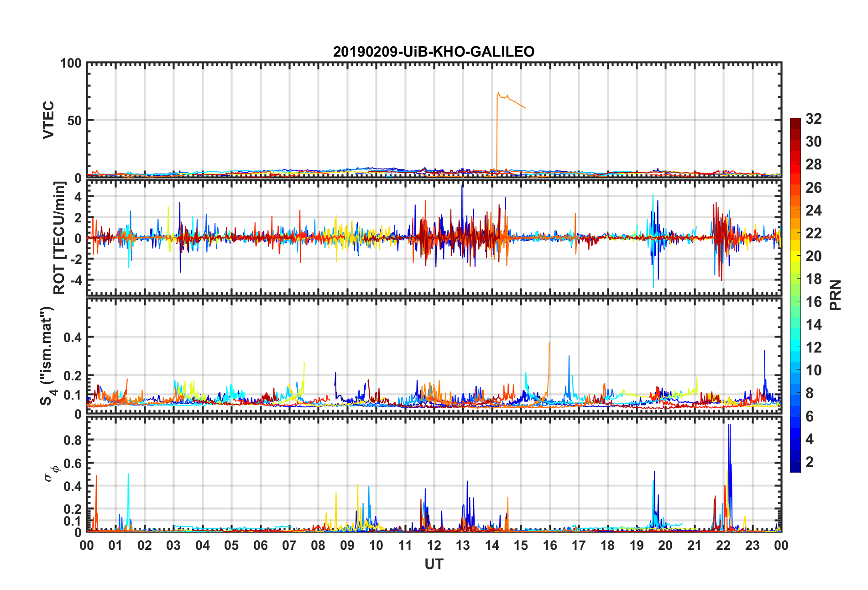Click hour label "07" on the UT axis
Image resolution: width=868 pixels, height=590 pixels.
point(289,545)
